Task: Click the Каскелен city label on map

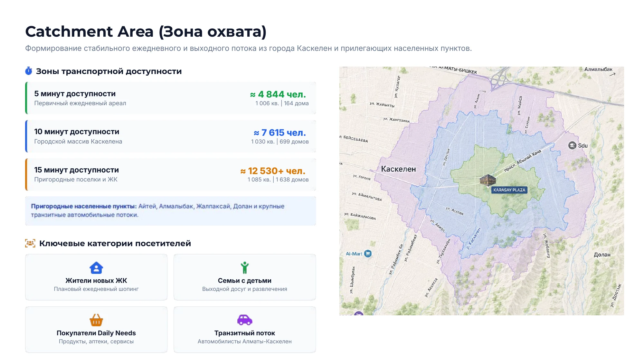Action: tap(398, 169)
